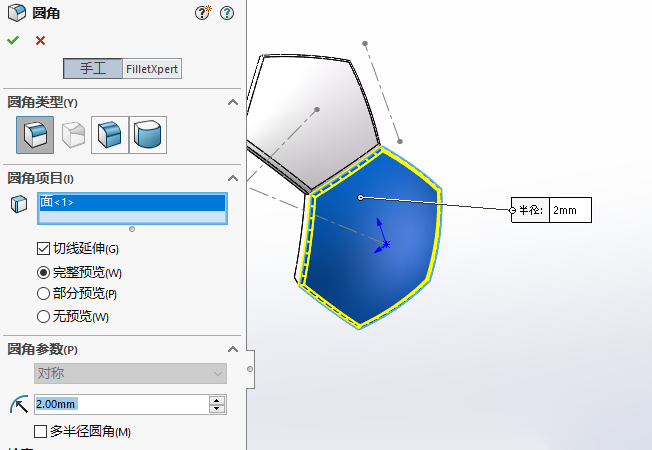Switch to the 手工 tab
Screen dimensions: 652x450
(93, 69)
